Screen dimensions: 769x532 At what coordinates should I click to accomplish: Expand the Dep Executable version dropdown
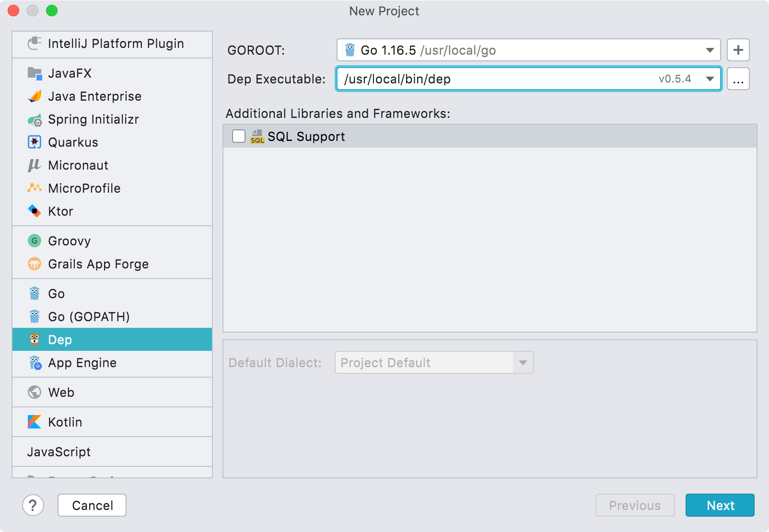click(x=710, y=79)
